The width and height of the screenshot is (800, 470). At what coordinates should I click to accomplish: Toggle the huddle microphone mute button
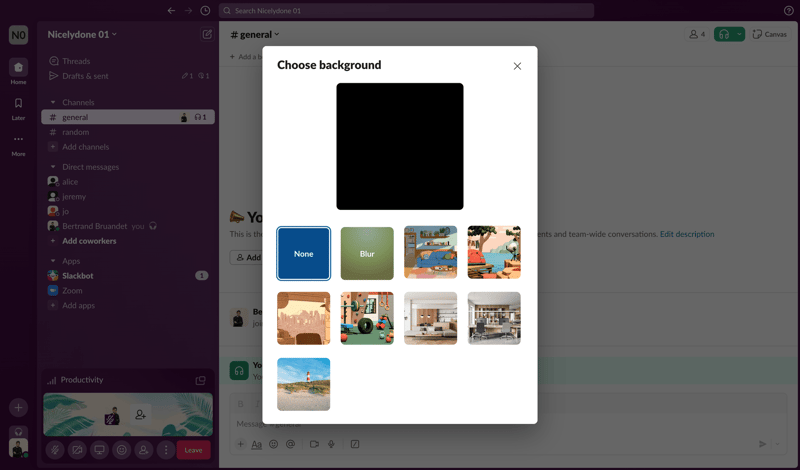[x=55, y=450]
